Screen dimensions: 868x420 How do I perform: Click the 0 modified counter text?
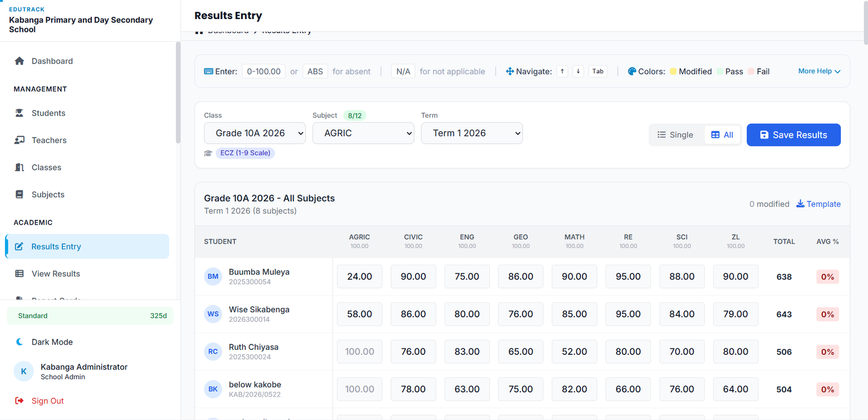click(x=769, y=204)
